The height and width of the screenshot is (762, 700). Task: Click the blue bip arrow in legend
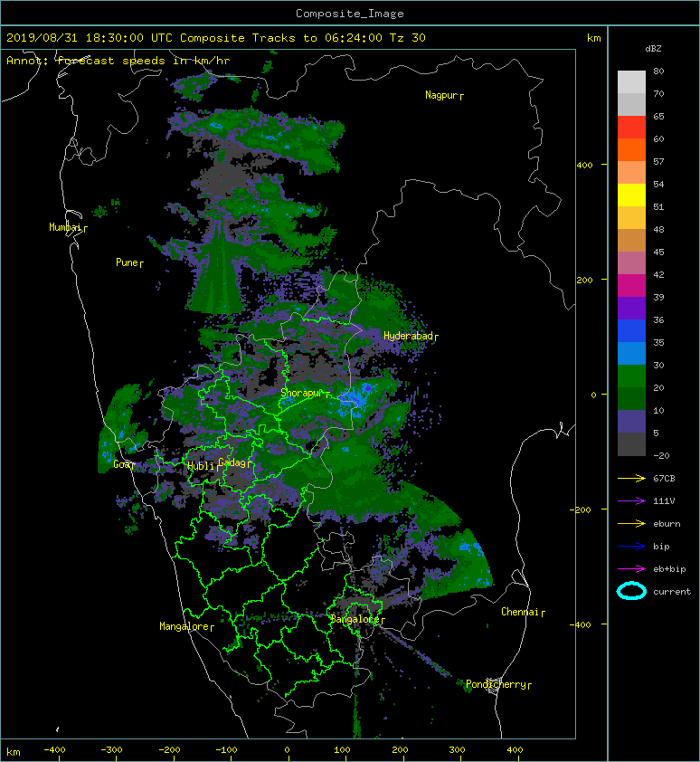coord(631,547)
